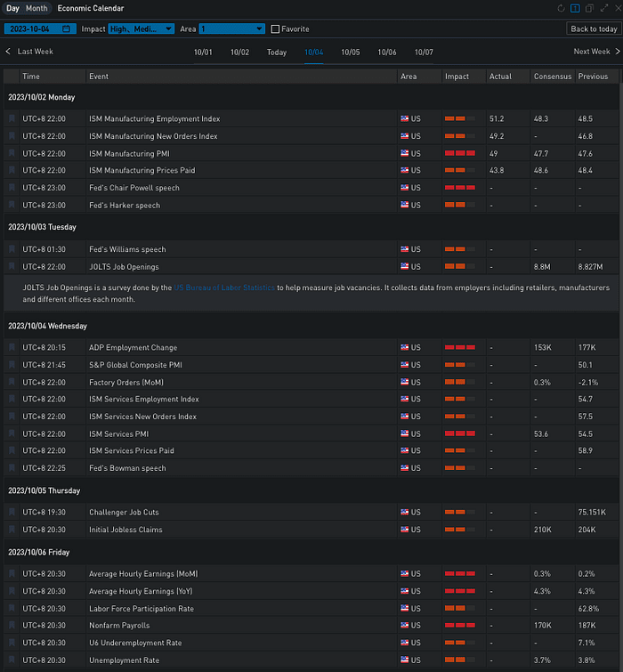Select the 10/05 date tab
The width and height of the screenshot is (623, 672).
click(x=350, y=53)
